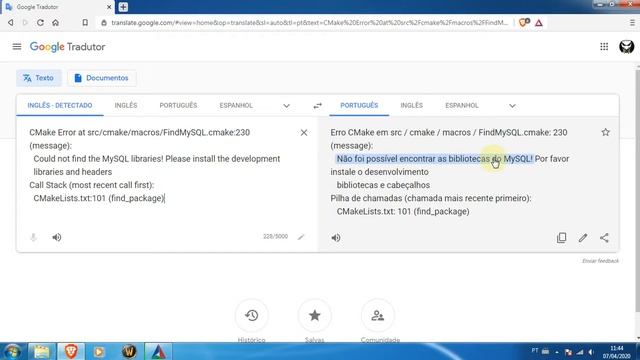Expand more target languages dropdown
640x360 pixels.
(x=512, y=106)
